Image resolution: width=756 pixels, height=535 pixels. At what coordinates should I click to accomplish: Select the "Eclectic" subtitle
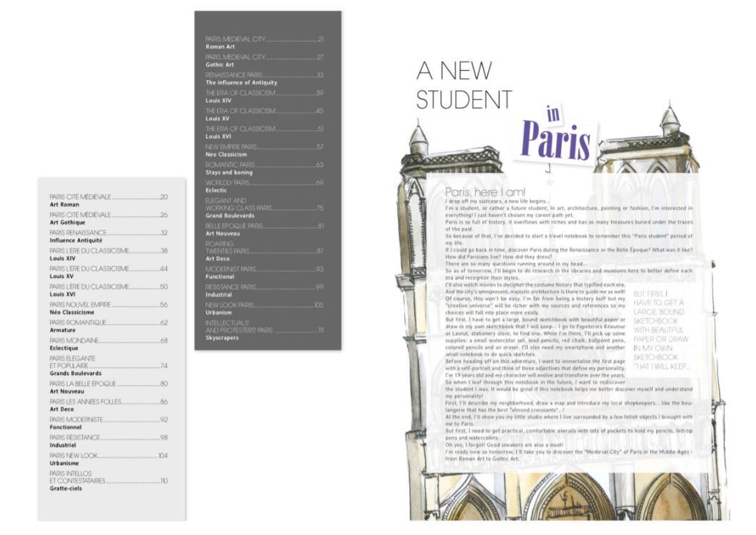[x=216, y=190]
